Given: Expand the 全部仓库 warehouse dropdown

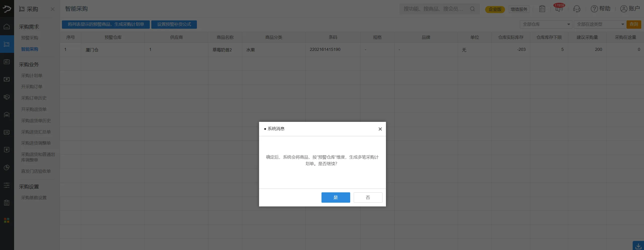Looking at the screenshot, I should 546,24.
